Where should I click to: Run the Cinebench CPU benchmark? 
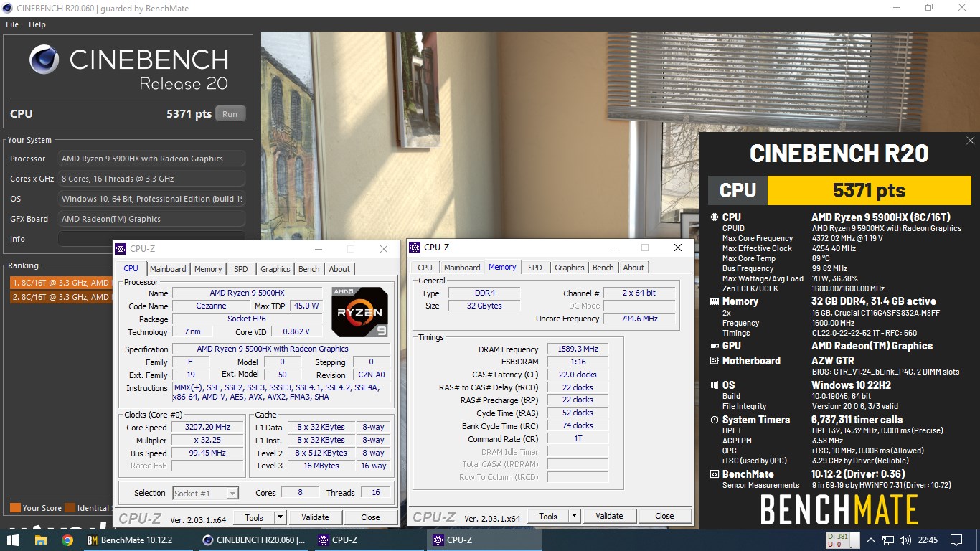[x=230, y=114]
